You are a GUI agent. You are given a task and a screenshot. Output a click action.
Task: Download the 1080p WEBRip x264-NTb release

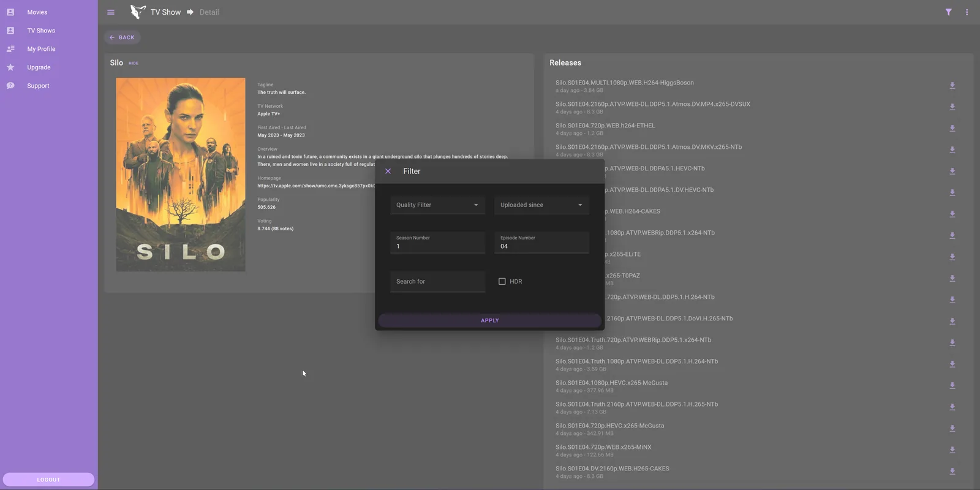tap(952, 236)
